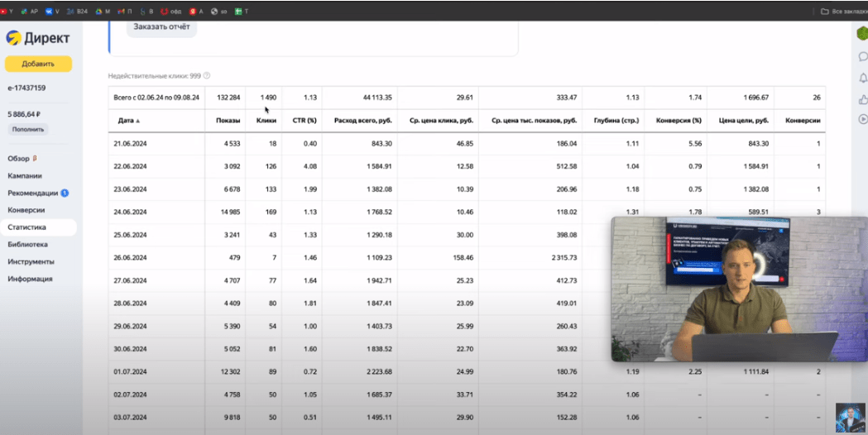Open the chat bubble icon in right sidebar
The image size is (868, 435).
tap(863, 56)
